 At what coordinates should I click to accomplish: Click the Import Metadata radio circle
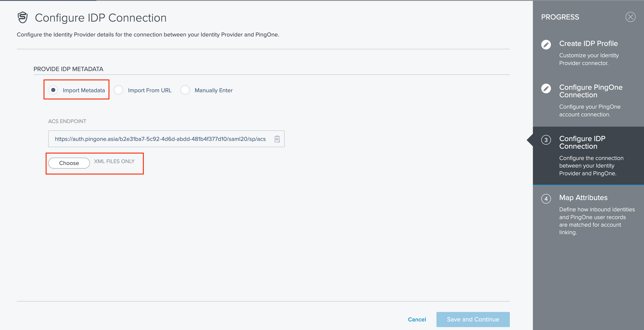click(53, 90)
